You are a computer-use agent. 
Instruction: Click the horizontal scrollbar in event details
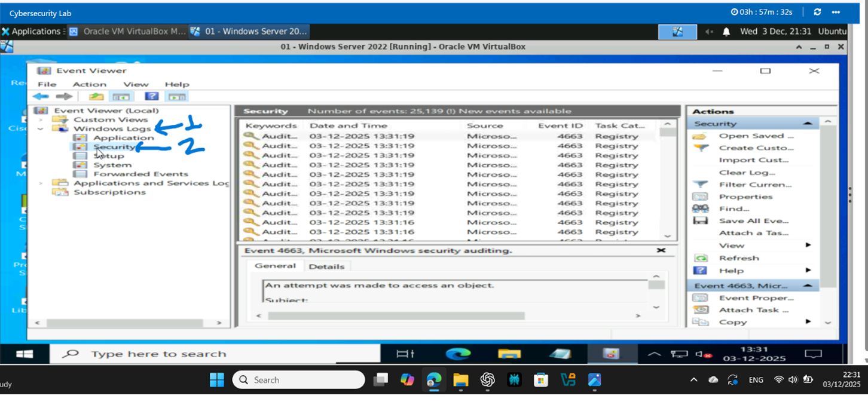(x=396, y=315)
